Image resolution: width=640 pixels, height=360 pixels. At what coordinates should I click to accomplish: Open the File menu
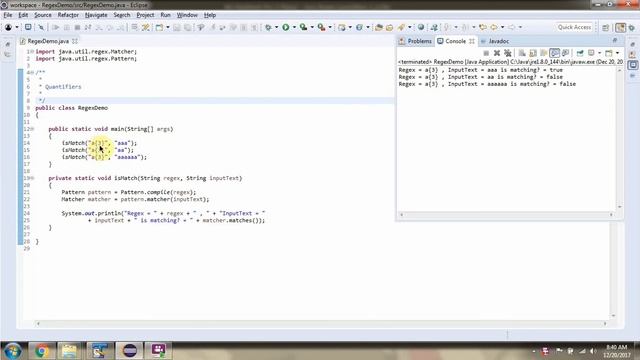coord(8,15)
